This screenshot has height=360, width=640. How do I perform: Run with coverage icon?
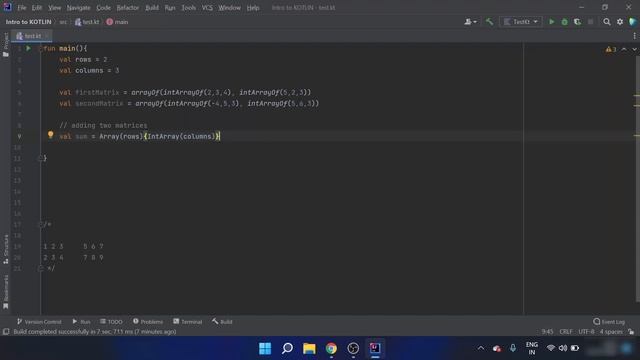(578, 22)
